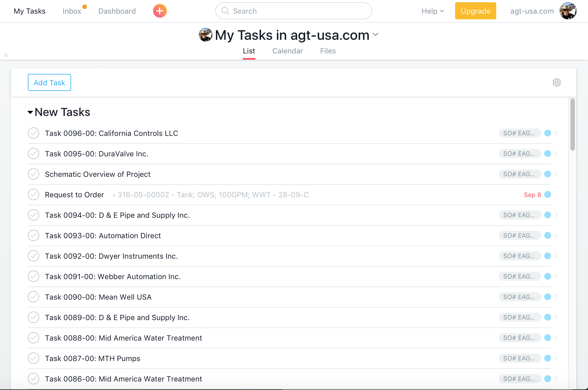Select Task 0088-00: Mid America Water Treatment
Image resolution: width=588 pixels, height=390 pixels.
(x=124, y=338)
